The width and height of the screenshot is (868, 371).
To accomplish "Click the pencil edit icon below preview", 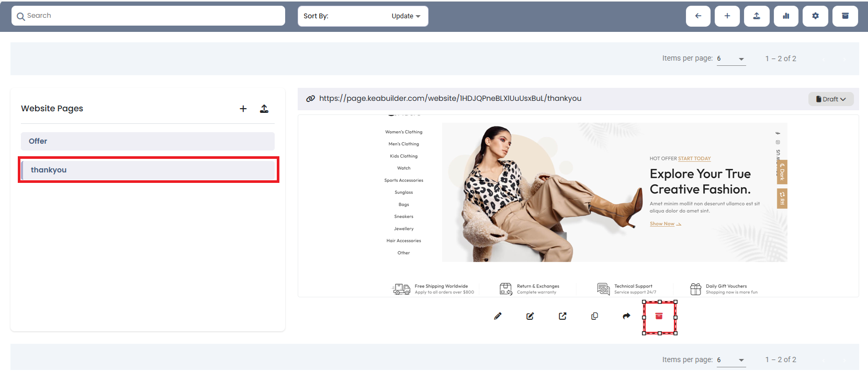I will tap(498, 316).
